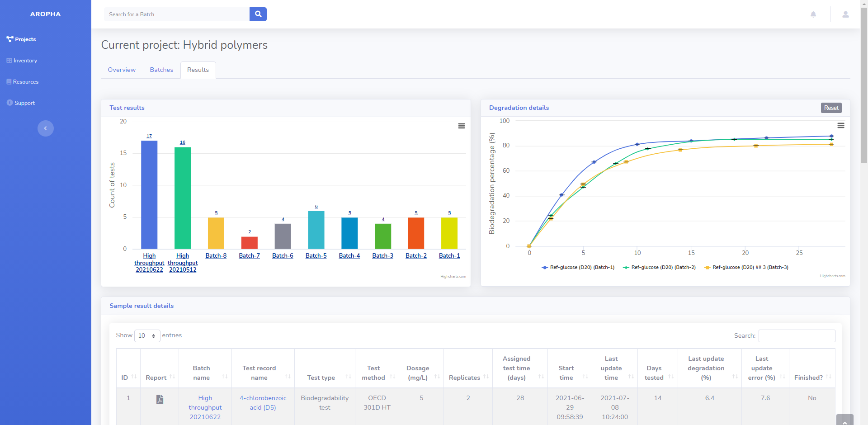
Task: Click the orange Batch-2 bar
Action: (x=416, y=233)
